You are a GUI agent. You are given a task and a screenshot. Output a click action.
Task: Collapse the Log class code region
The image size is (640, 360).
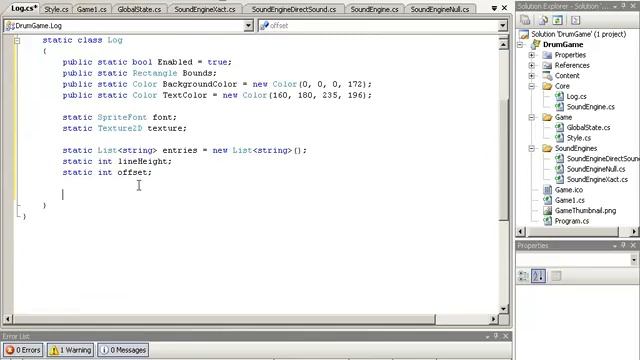17,40
